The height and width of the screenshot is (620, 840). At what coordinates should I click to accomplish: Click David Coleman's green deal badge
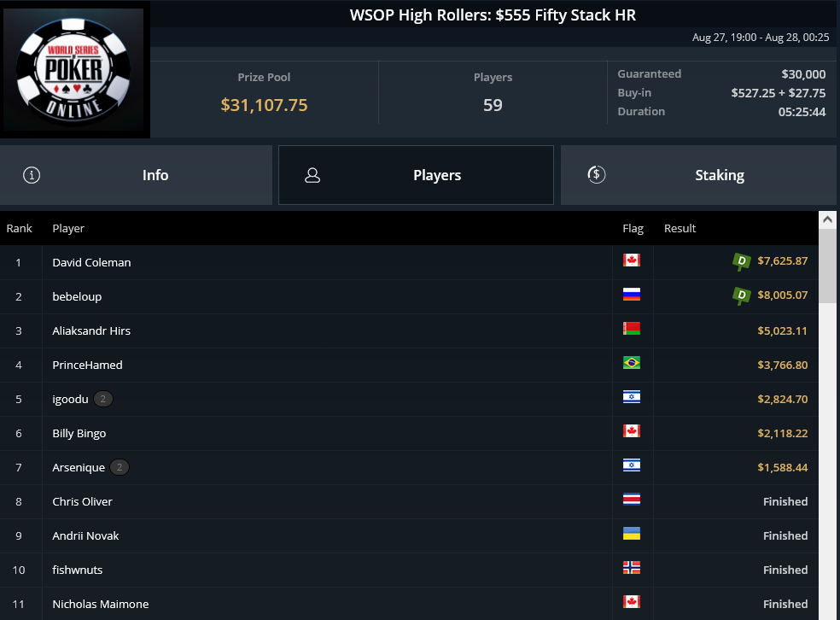coord(742,261)
